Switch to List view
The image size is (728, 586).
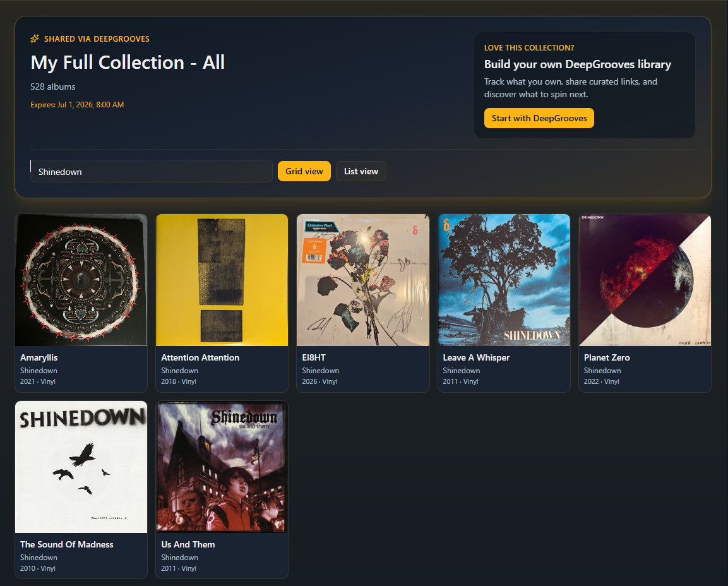click(361, 171)
